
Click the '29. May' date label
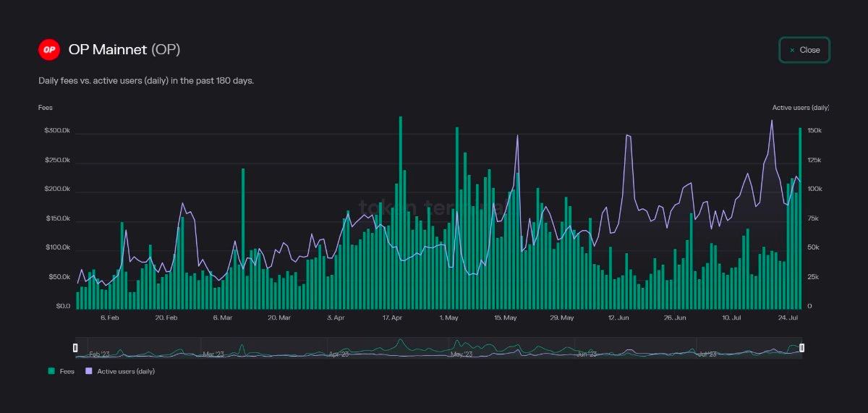click(562, 318)
